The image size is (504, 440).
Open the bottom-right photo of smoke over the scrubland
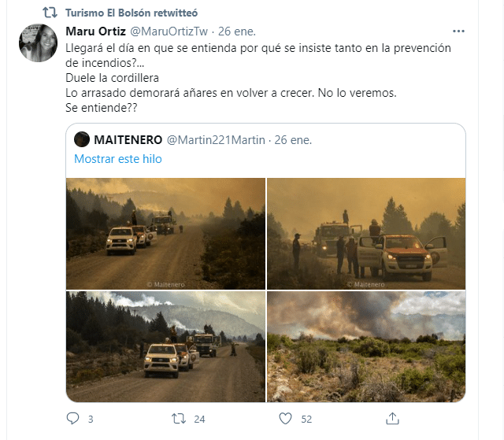366,346
